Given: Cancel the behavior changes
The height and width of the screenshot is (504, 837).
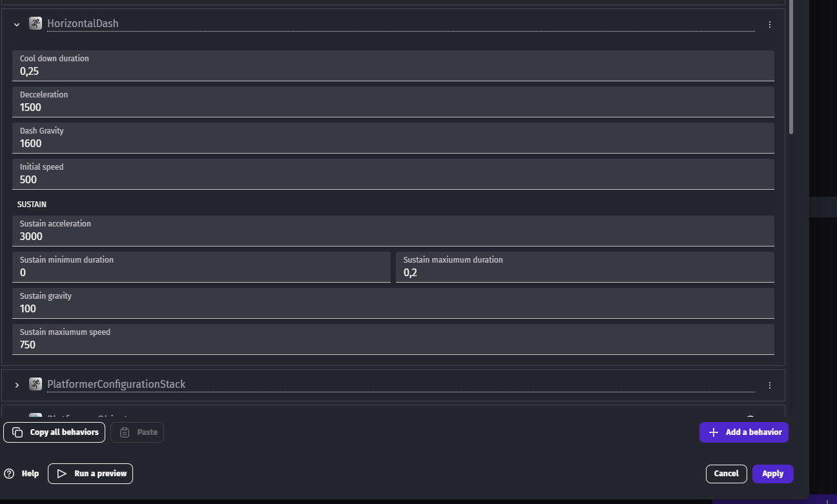Looking at the screenshot, I should [727, 474].
